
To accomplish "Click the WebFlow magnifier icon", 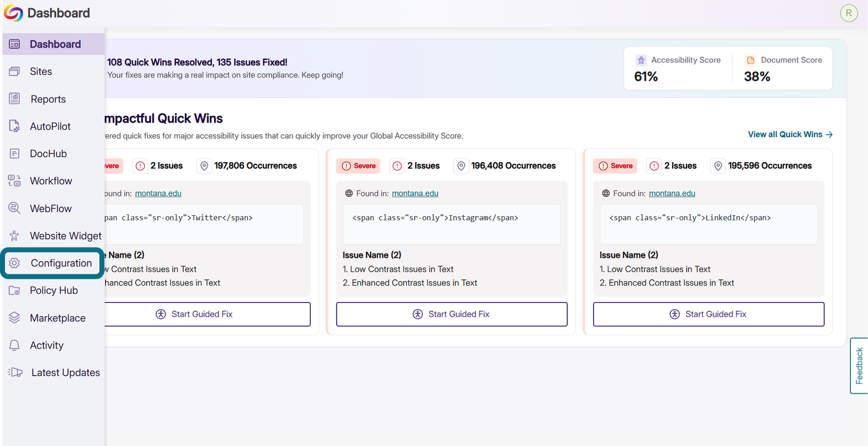I will [15, 208].
